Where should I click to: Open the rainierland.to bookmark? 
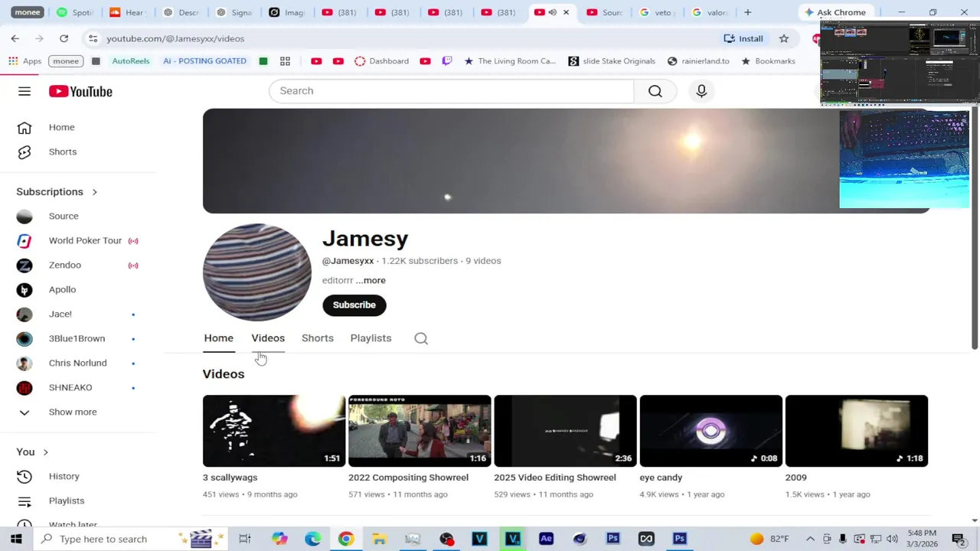coord(698,61)
